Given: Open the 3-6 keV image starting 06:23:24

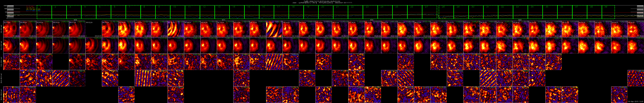Looking at the screenshot, I should [x=439, y=29].
